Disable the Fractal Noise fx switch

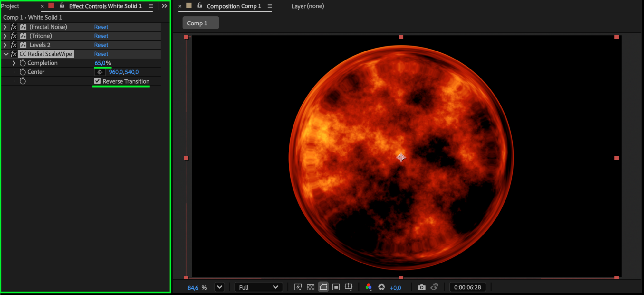[14, 27]
